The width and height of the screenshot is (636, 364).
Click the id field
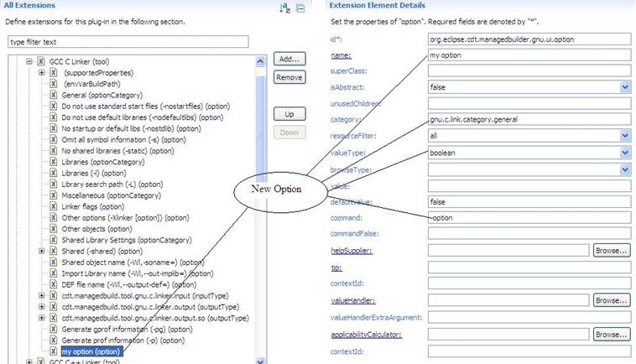tap(529, 39)
